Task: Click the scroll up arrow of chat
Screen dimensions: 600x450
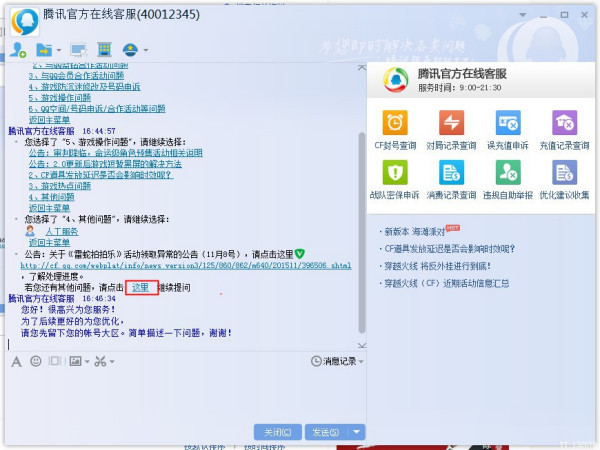Action: pos(362,68)
